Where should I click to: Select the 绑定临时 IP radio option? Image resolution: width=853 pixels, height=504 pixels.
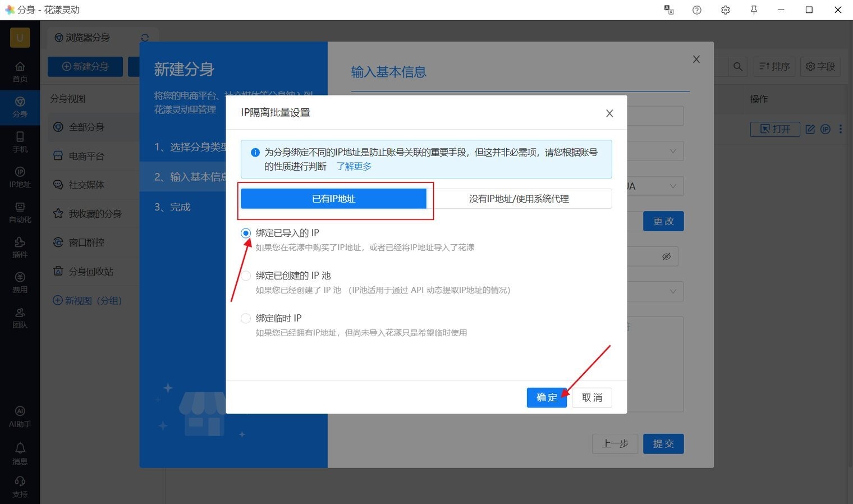pyautogui.click(x=246, y=318)
